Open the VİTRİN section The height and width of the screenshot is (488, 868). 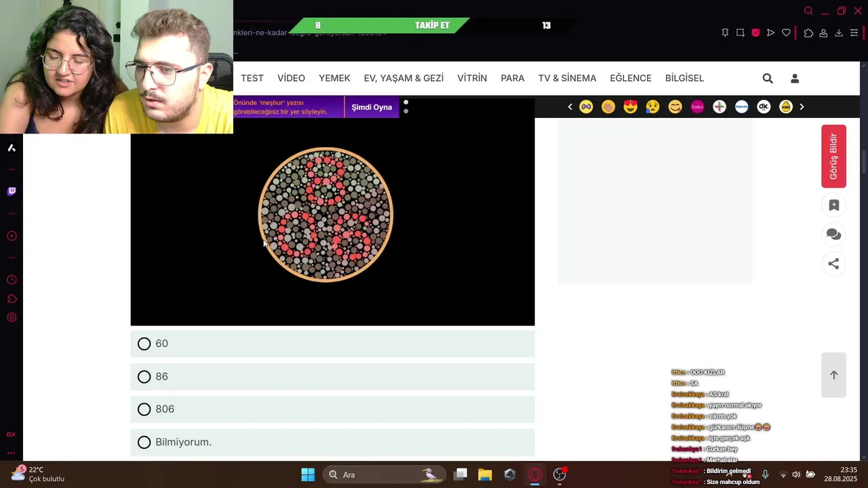coord(472,78)
